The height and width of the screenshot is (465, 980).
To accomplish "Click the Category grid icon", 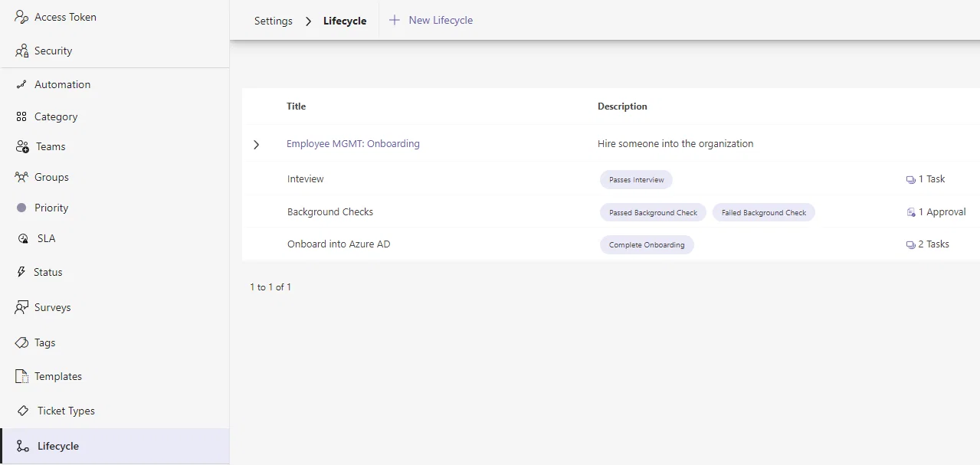I will [x=21, y=116].
